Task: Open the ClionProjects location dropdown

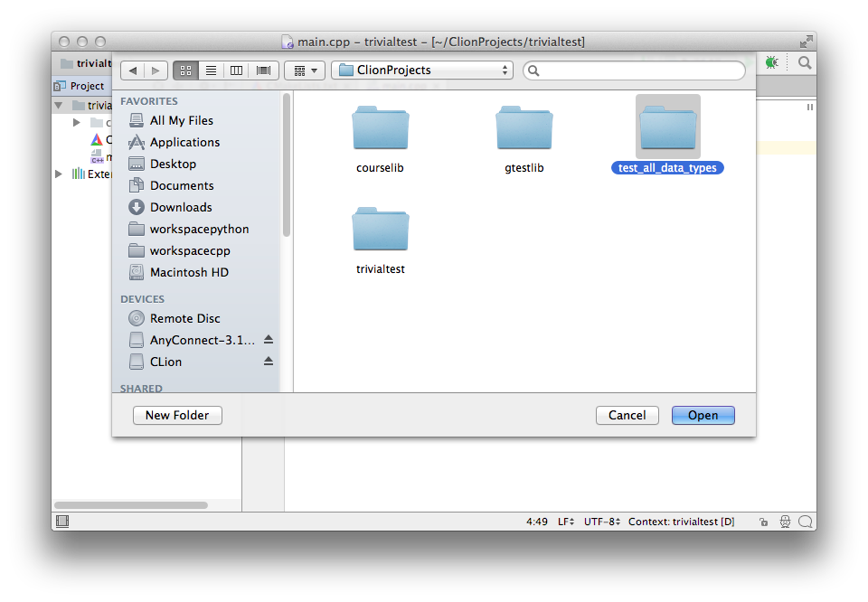Action: coord(421,70)
